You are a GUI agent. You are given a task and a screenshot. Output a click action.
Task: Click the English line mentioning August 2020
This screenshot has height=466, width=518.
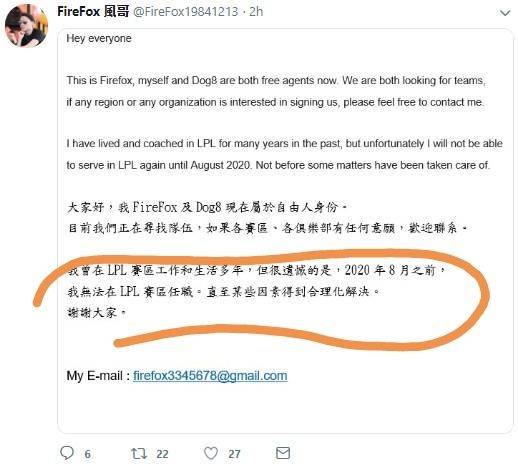278,165
